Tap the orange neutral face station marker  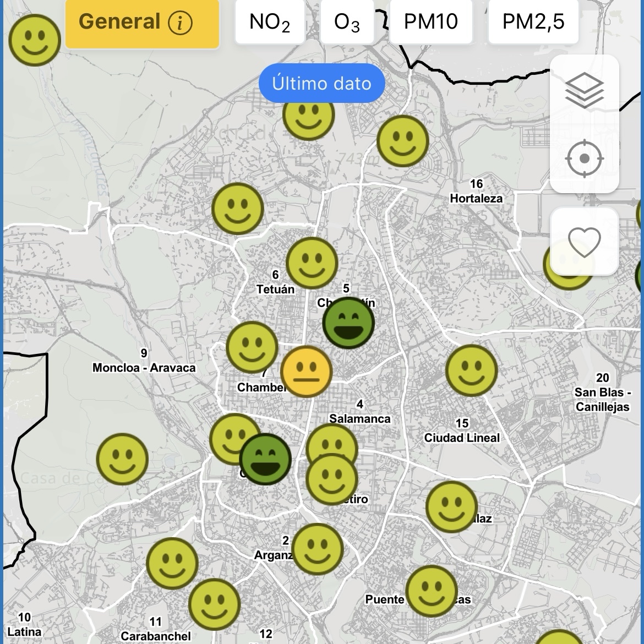306,372
